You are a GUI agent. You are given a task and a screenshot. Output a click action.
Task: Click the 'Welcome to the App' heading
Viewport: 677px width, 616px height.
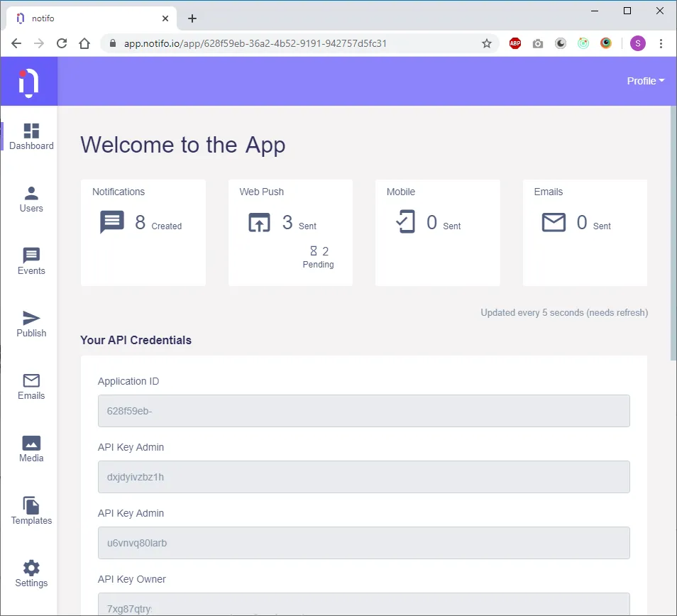pos(182,145)
